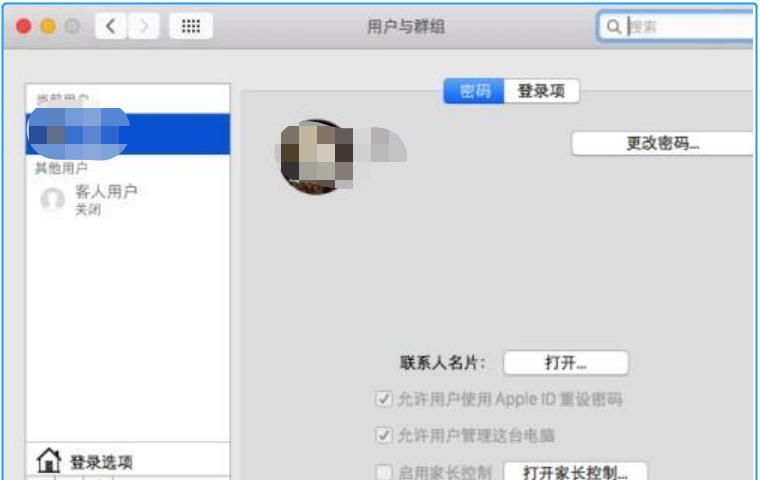
Task: Click the 更改密码 button
Action: coord(662,144)
